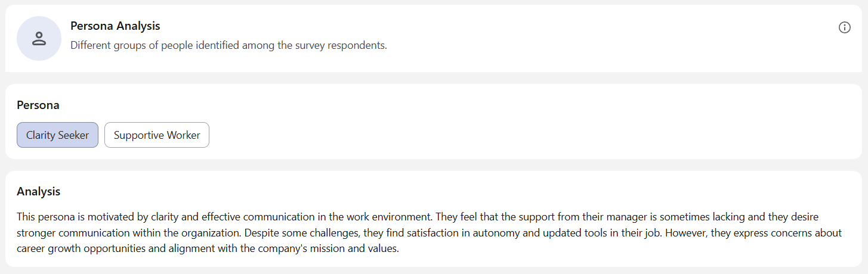Click the Persona Analysis title
Viewport: 868px width, 274px height.
pos(115,26)
